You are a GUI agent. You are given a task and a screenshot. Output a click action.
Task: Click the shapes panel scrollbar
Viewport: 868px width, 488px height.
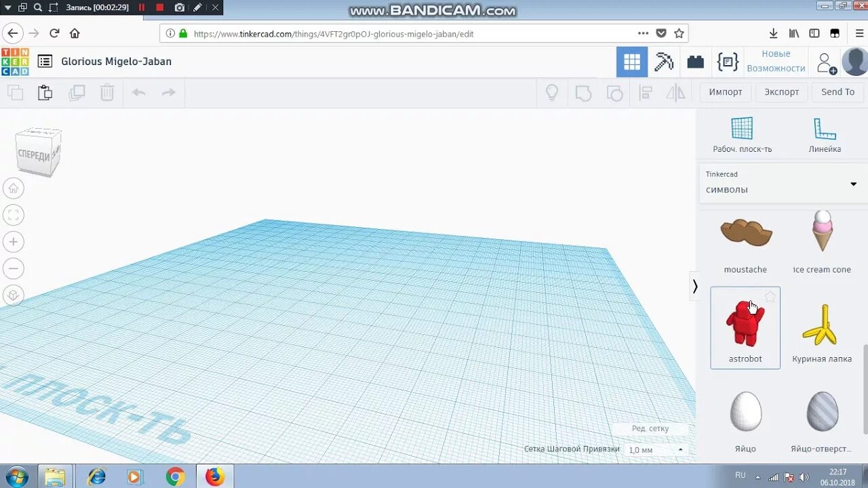[x=865, y=388]
